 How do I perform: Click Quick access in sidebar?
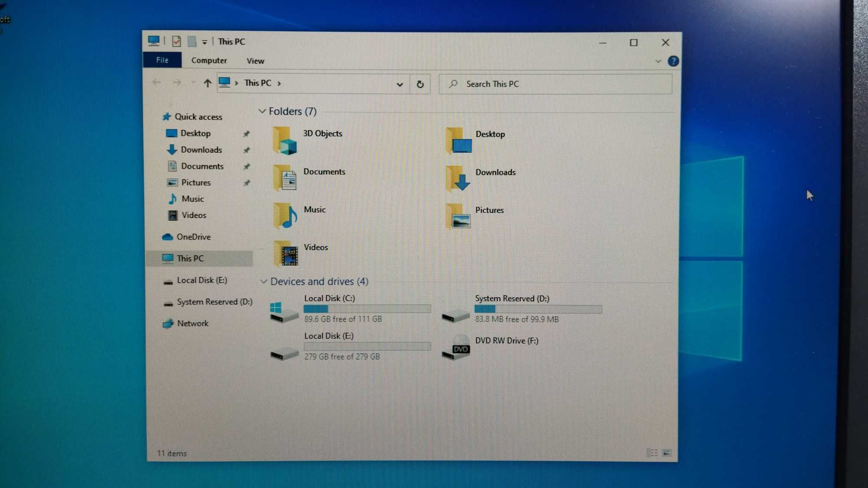coord(198,116)
